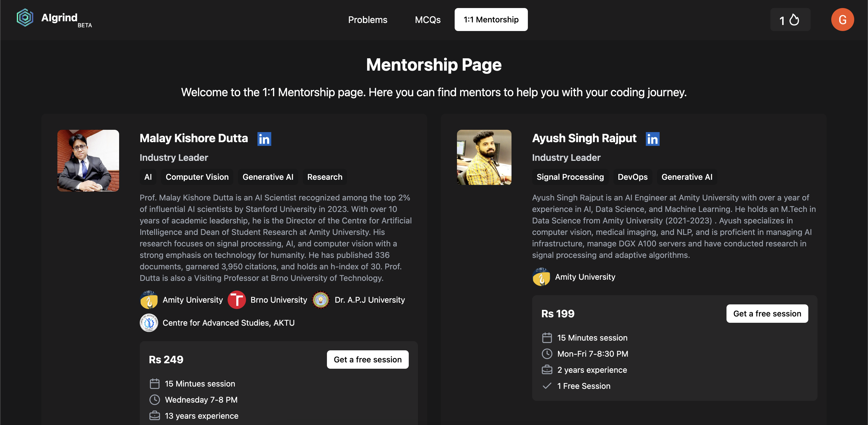The height and width of the screenshot is (425, 868).
Task: Click the streak flame counter
Action: (790, 20)
